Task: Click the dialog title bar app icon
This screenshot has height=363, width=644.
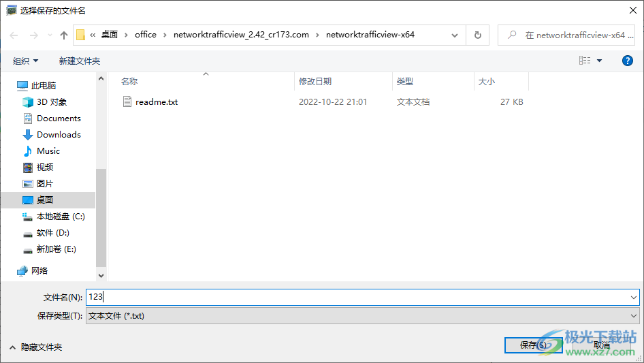Action: (12, 10)
